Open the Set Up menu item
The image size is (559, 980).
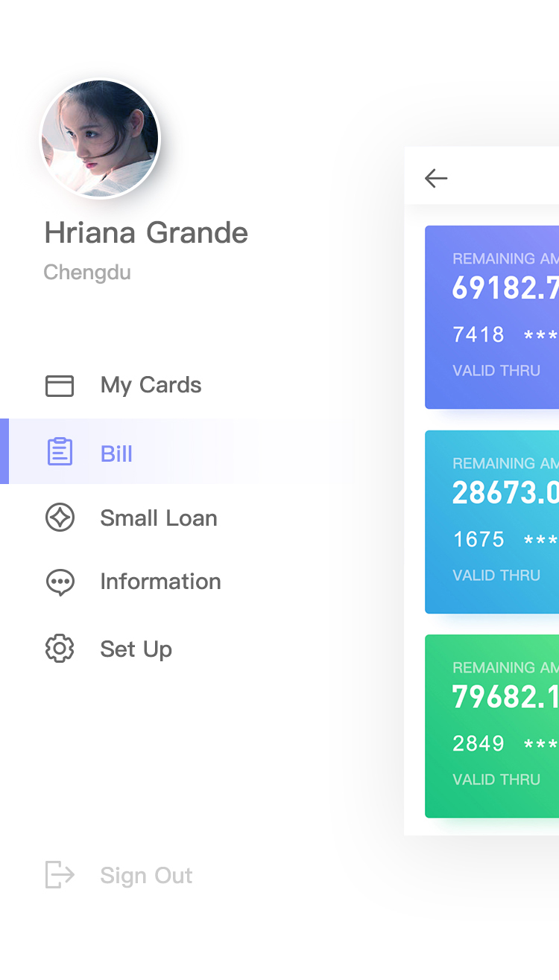click(x=136, y=649)
